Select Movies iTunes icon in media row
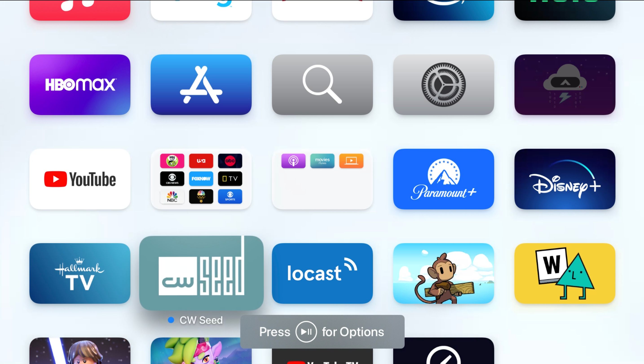 [x=322, y=161]
